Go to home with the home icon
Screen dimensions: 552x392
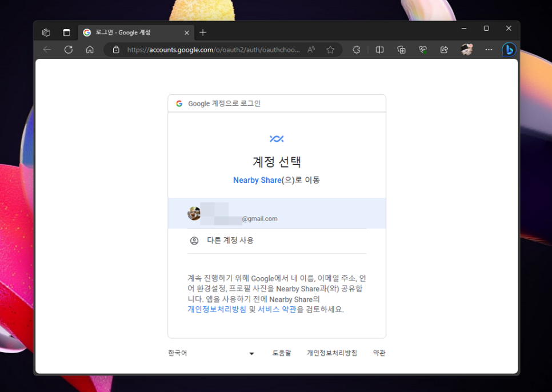point(90,50)
